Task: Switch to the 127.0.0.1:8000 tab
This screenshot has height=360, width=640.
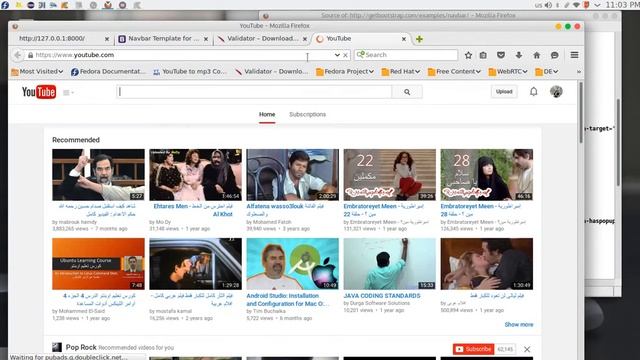Action: [x=61, y=39]
